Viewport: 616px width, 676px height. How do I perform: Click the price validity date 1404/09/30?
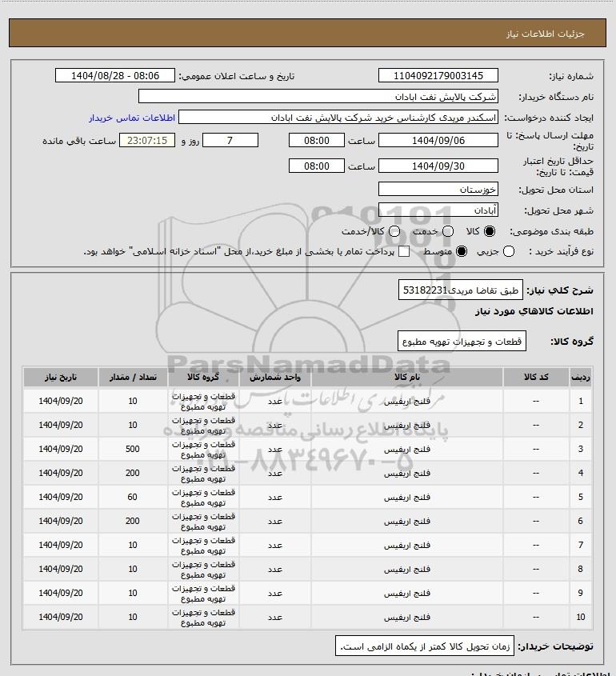(x=438, y=166)
